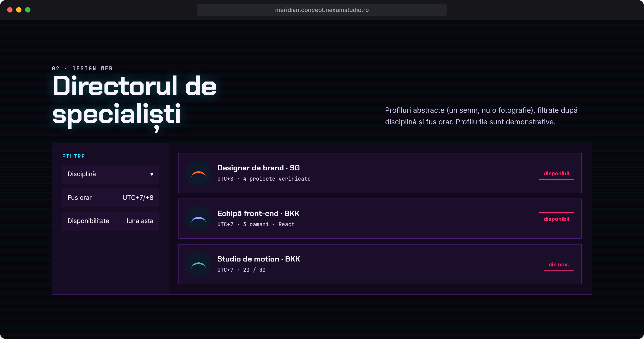Open the Disponibilitate filter
This screenshot has height=339, width=644.
(110, 221)
